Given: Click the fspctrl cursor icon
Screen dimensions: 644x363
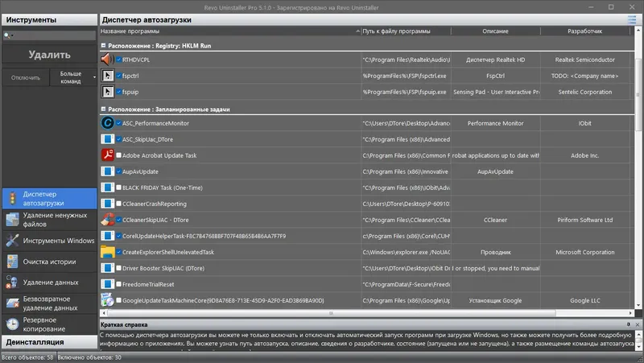Looking at the screenshot, I should [x=107, y=76].
